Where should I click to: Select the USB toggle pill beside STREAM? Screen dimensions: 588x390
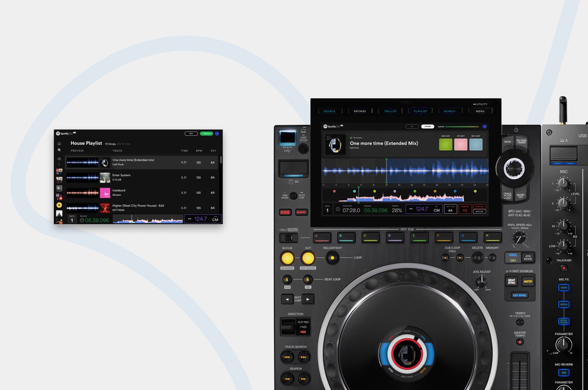click(x=413, y=126)
